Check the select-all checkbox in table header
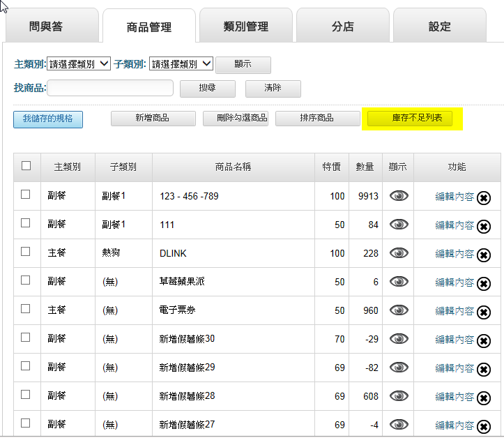The height and width of the screenshot is (438, 504). click(x=26, y=166)
